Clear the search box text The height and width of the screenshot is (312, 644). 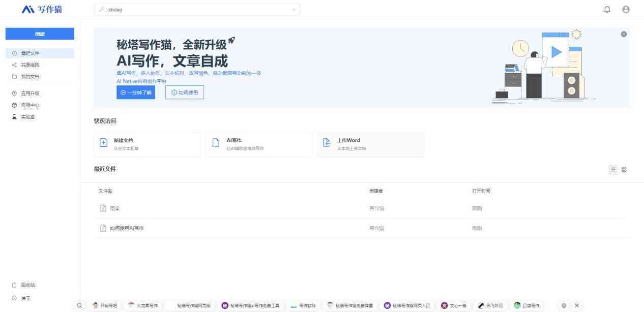(293, 9)
